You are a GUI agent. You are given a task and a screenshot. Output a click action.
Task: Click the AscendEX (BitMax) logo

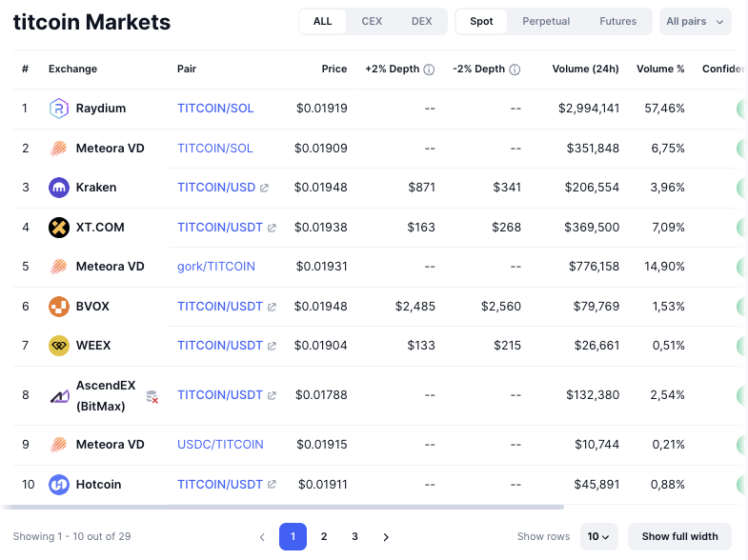[x=60, y=395]
